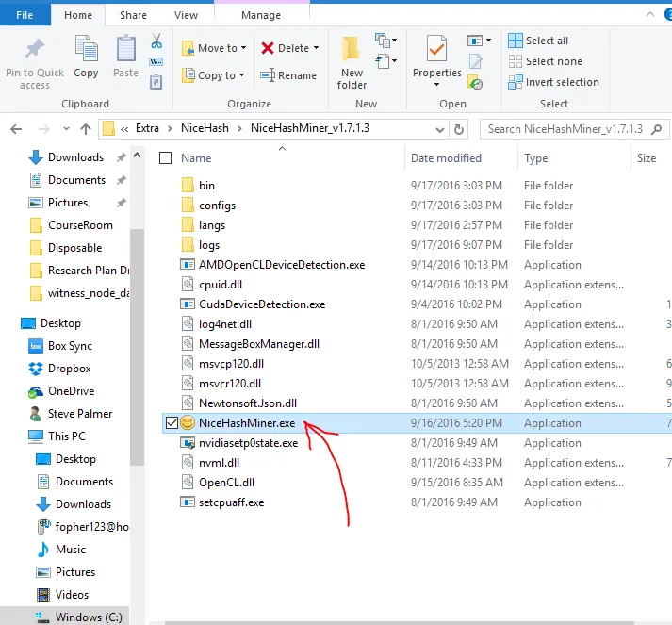Switch to the View tab
The image size is (672, 625).
pos(186,15)
